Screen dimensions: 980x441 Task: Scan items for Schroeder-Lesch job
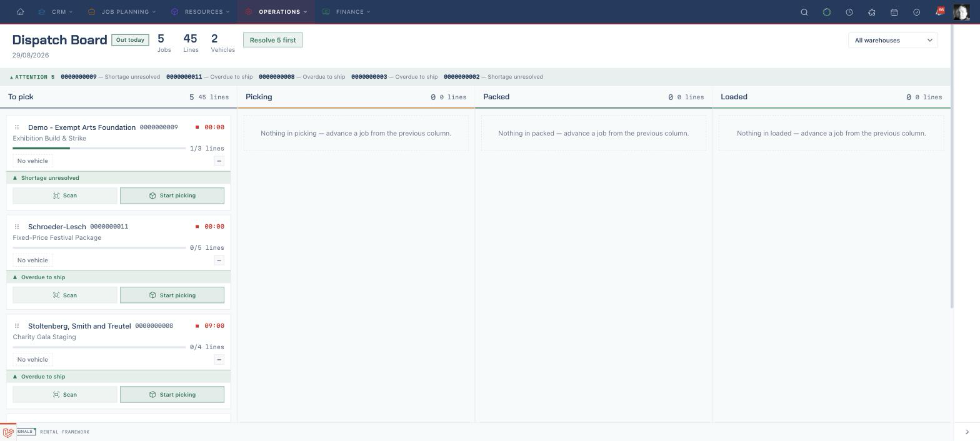point(65,295)
